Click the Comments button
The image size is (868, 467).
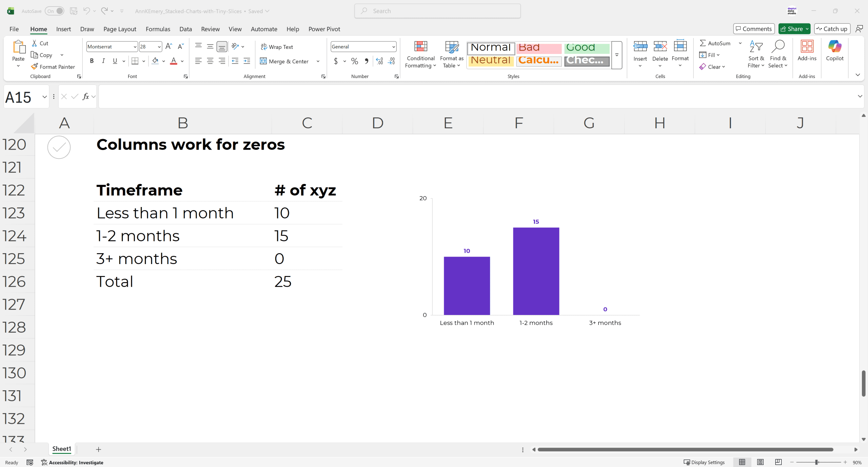(753, 29)
